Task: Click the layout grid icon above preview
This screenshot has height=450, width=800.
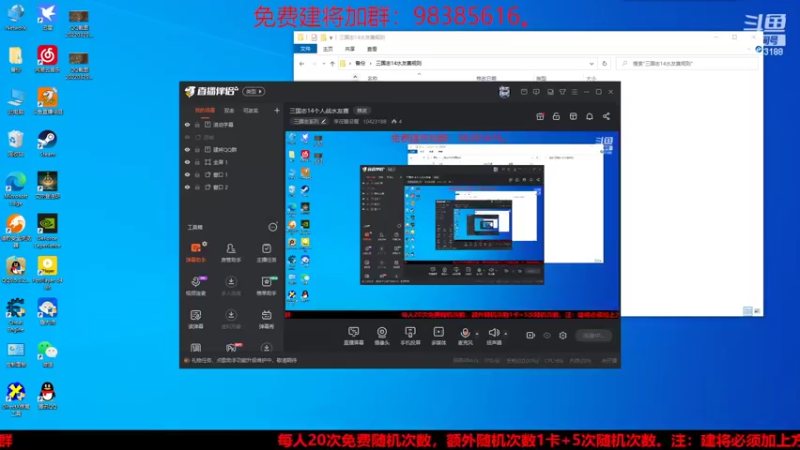Action: click(573, 116)
